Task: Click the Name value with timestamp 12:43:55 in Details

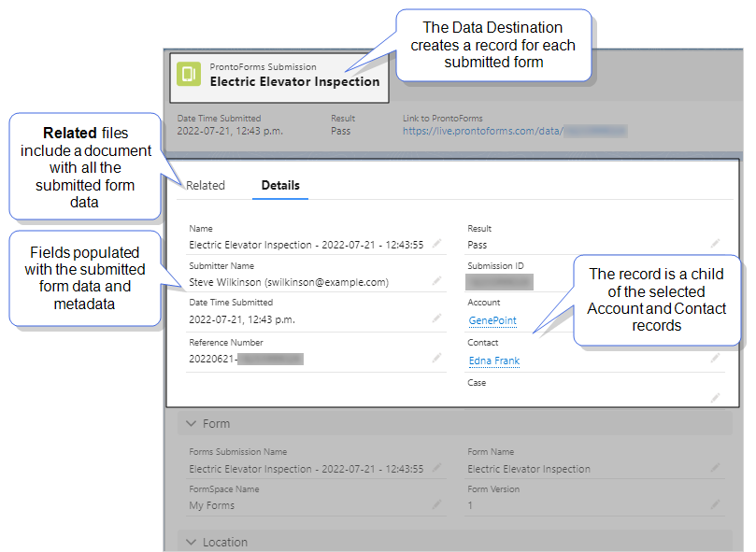Action: [x=307, y=245]
